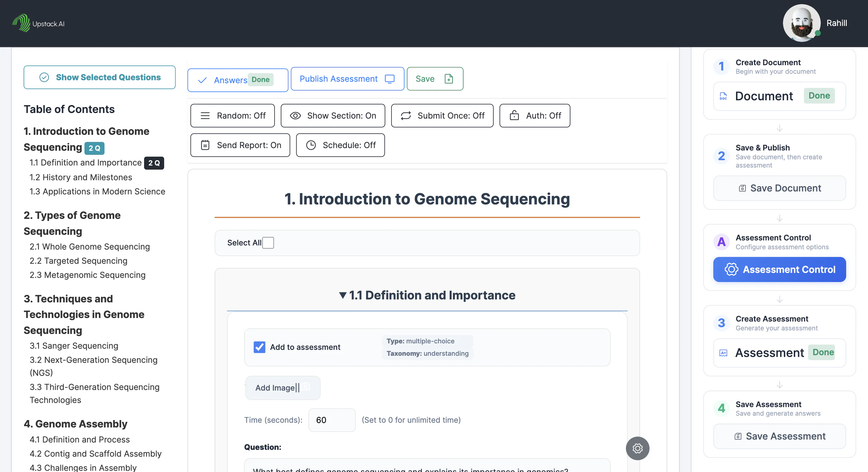This screenshot has height=472, width=868.
Task: Go to 4.1 Definition and Process
Action: [x=79, y=439]
